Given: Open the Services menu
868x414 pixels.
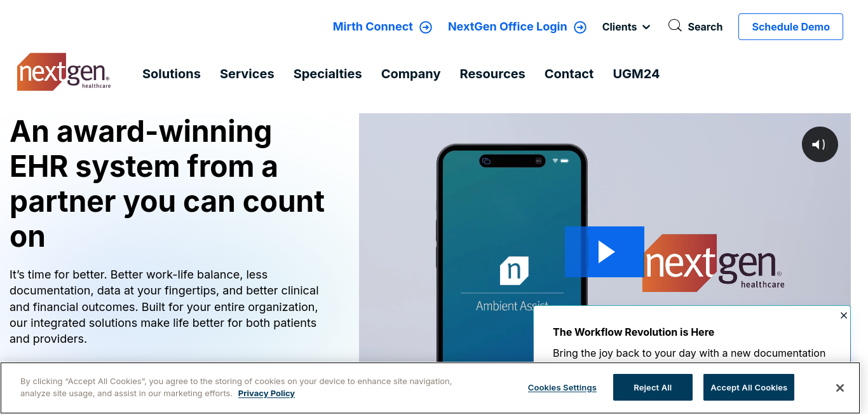Looking at the screenshot, I should [x=247, y=74].
